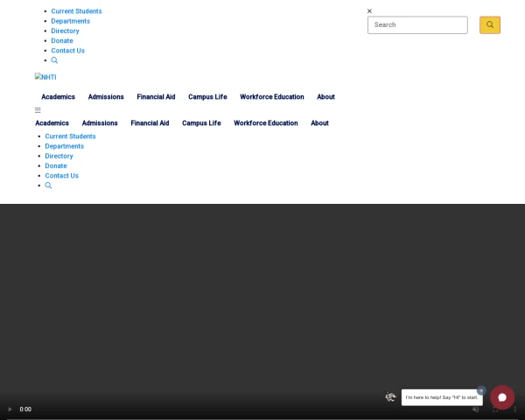
Task: Open Campus Life in the upper nav bar
Action: [207, 97]
